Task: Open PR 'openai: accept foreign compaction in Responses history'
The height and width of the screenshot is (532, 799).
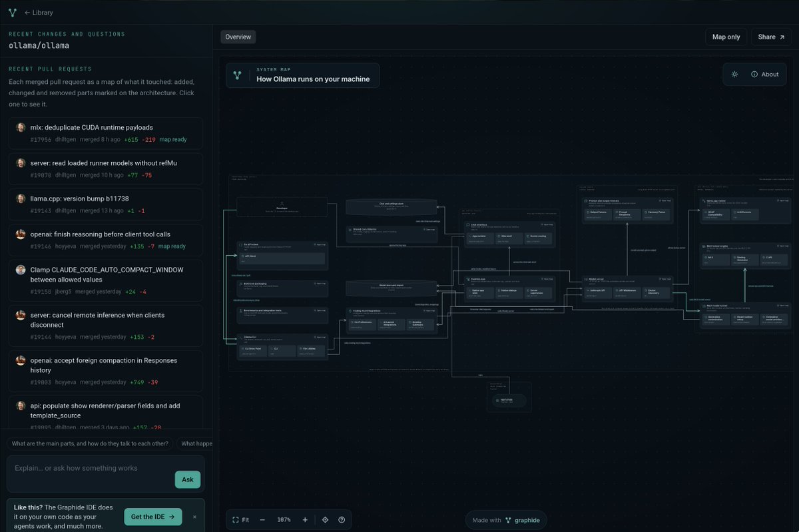Action: [x=106, y=371]
